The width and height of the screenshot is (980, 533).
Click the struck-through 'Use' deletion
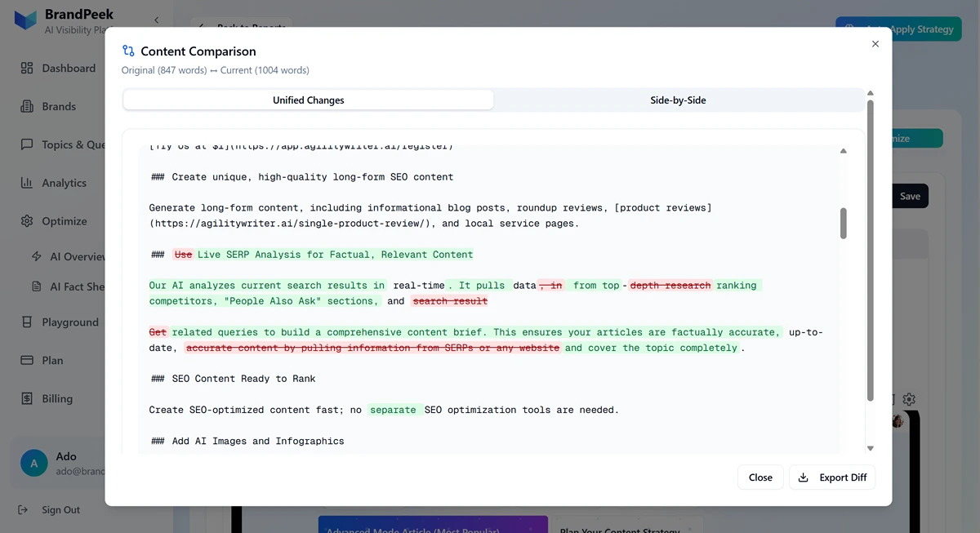(x=184, y=255)
